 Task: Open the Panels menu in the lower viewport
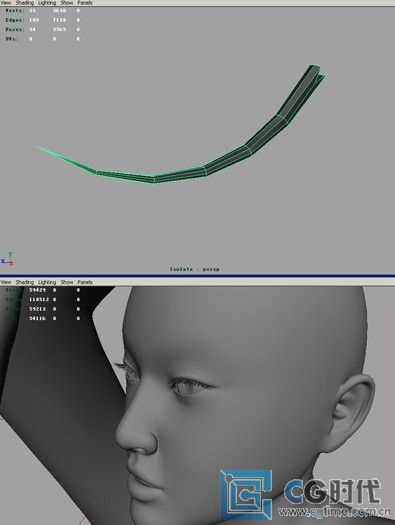pos(85,282)
